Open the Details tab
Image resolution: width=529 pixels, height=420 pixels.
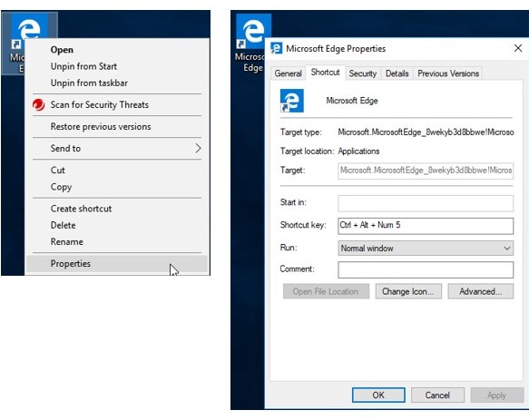pyautogui.click(x=397, y=73)
